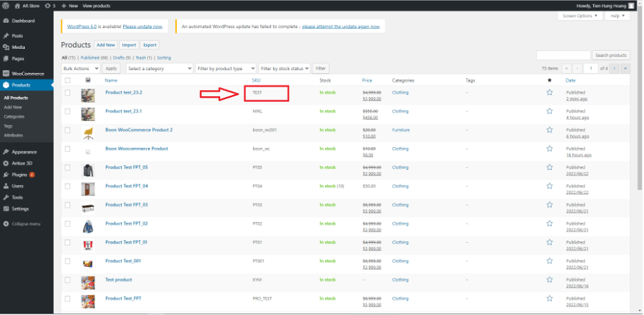
Task: Click the Add New product button
Action: [x=106, y=45]
